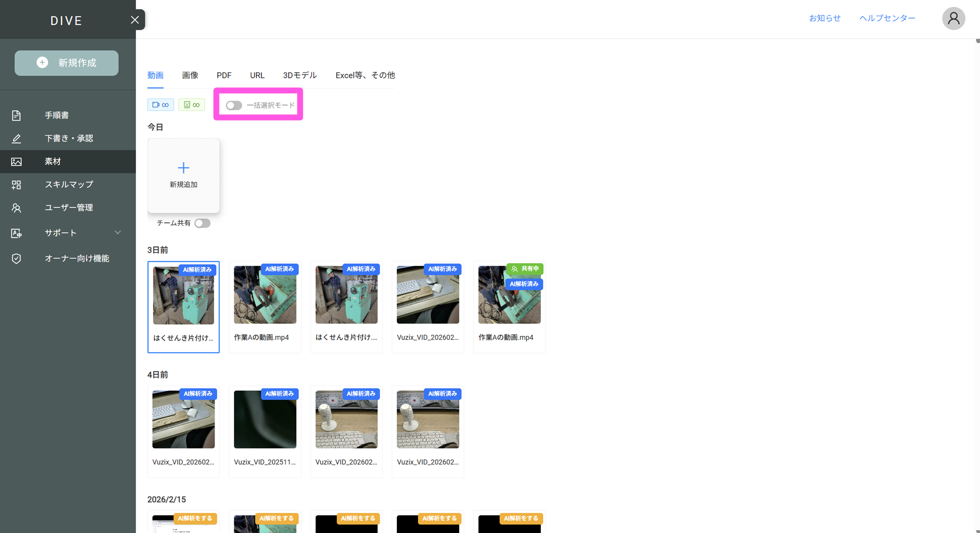Toggle the チーム共有 switch
Viewport: 980px width, 533px height.
pyautogui.click(x=202, y=223)
